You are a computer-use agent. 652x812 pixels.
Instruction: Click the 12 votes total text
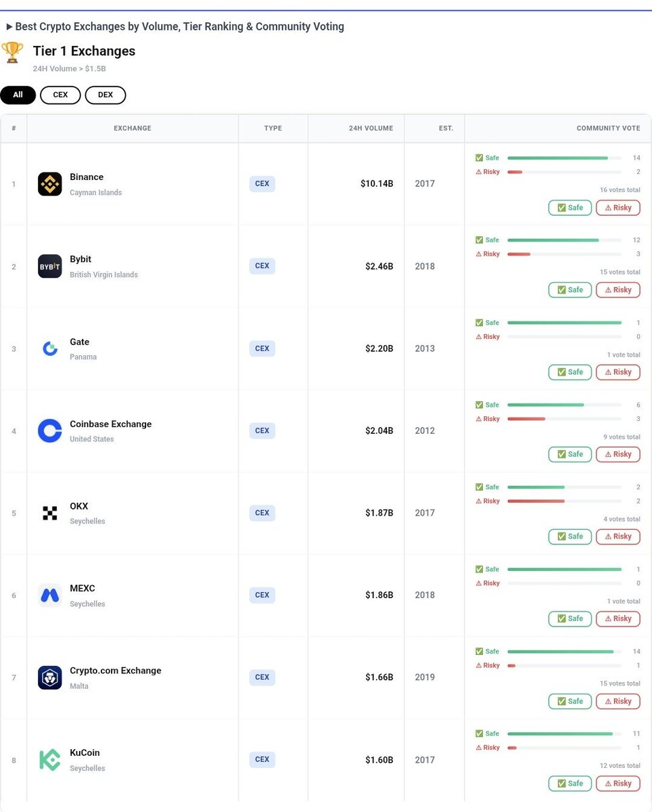tap(620, 766)
